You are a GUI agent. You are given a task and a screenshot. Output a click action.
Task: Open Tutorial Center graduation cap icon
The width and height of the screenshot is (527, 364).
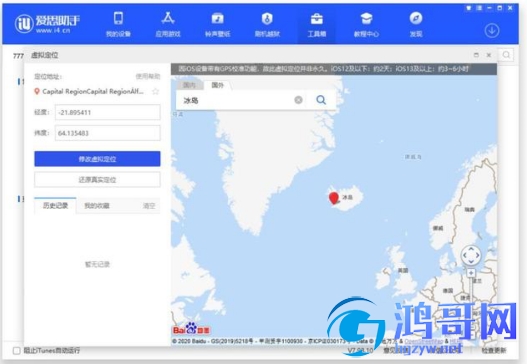point(366,18)
